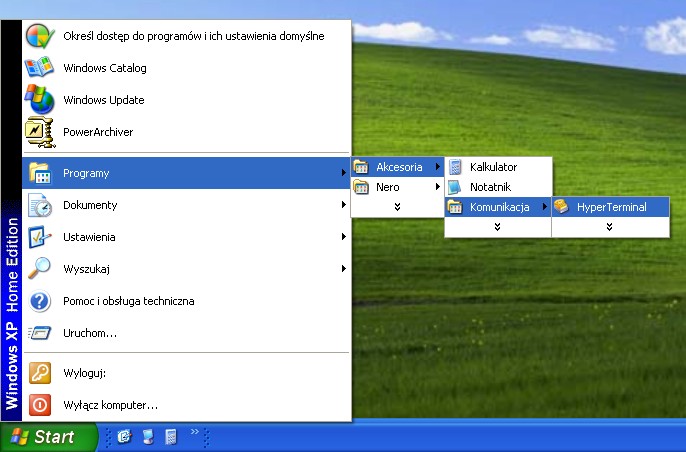Click the HyperTerminal label text
Screen dimensions: 686x452
point(612,207)
